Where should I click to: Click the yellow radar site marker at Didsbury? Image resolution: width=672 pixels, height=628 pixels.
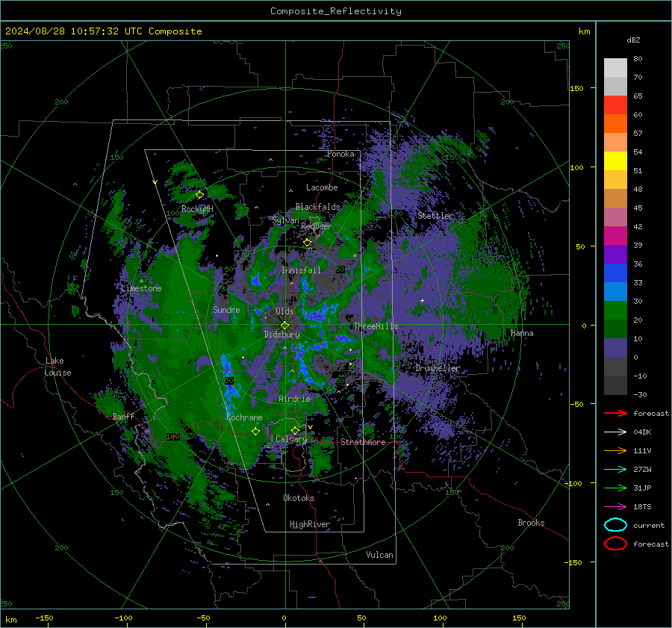(284, 326)
